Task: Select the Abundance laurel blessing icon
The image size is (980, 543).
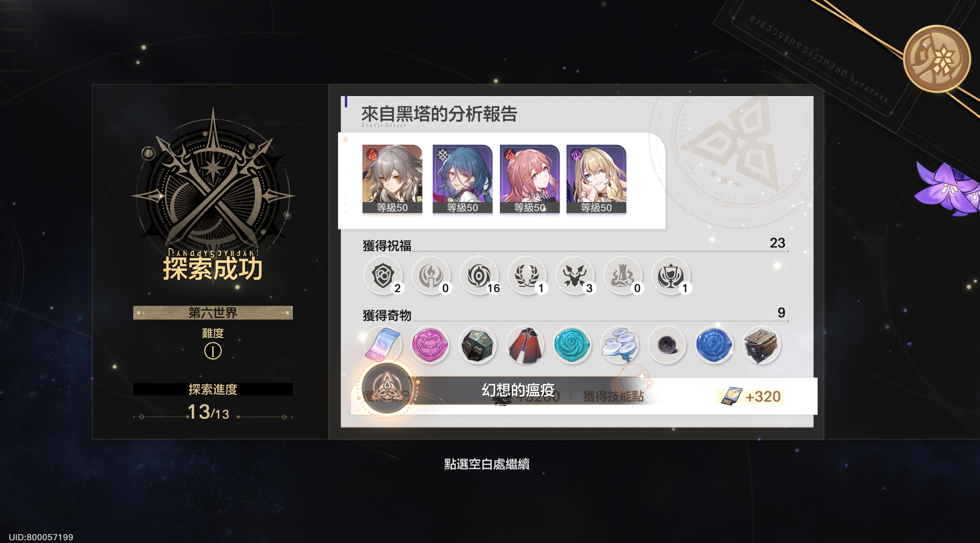Action: 526,275
